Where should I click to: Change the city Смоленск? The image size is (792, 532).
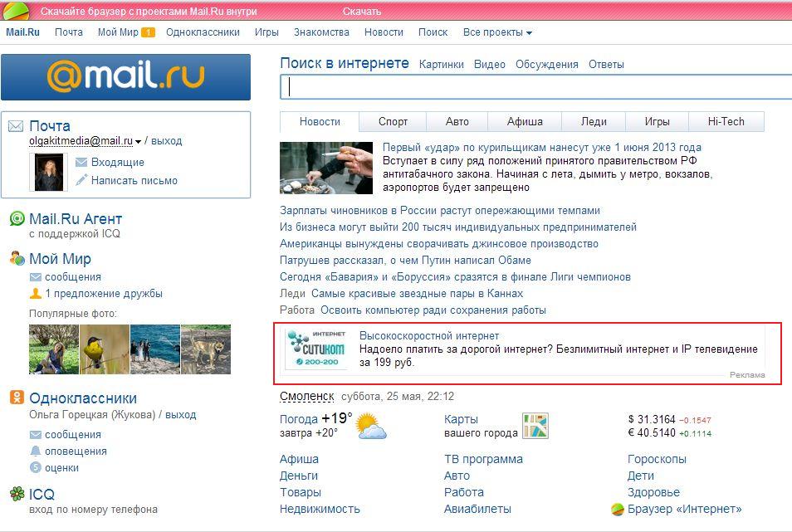[306, 396]
